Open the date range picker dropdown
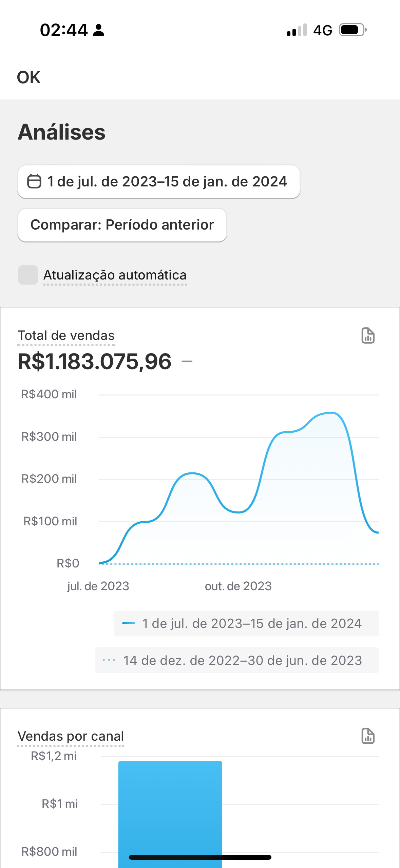The width and height of the screenshot is (400, 868). click(159, 182)
